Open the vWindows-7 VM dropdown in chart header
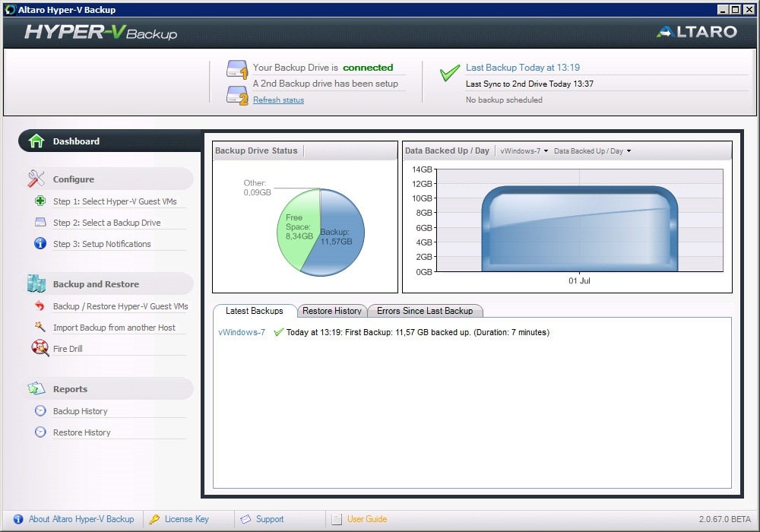 point(524,151)
